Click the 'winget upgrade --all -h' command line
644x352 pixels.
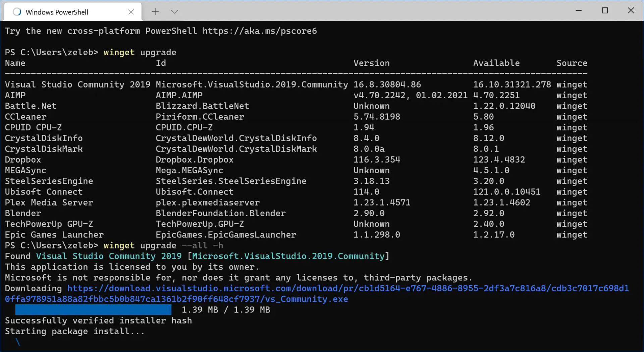click(x=163, y=245)
